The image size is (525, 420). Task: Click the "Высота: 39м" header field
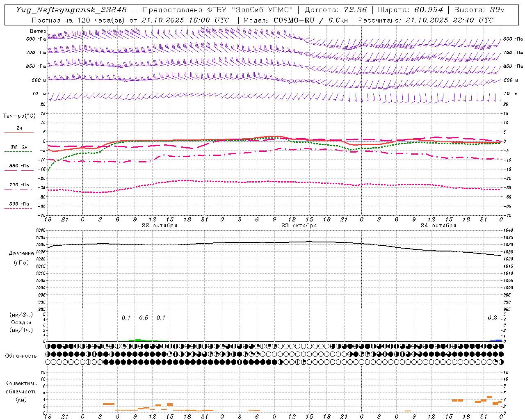(x=479, y=10)
